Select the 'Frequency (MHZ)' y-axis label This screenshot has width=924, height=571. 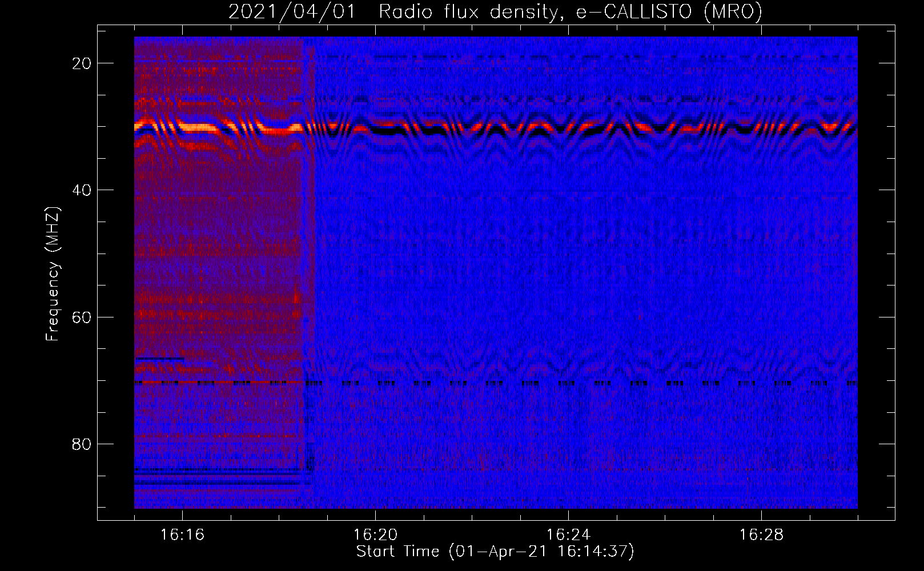coord(53,274)
